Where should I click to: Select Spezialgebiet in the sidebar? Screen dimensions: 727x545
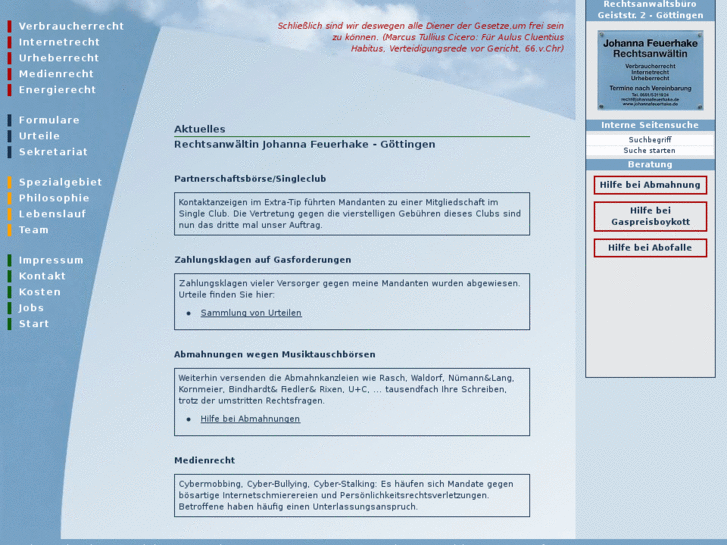coord(60,182)
